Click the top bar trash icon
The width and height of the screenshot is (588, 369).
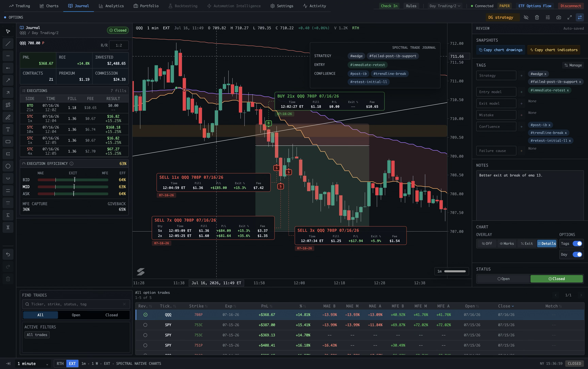[537, 17]
